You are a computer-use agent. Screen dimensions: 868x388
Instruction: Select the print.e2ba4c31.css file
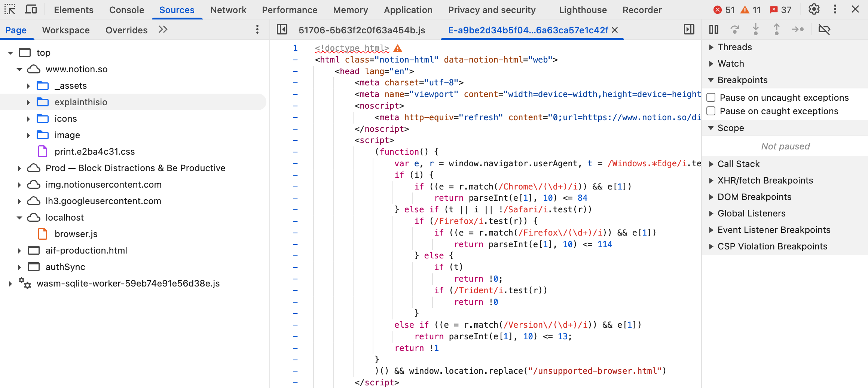pyautogui.click(x=95, y=152)
